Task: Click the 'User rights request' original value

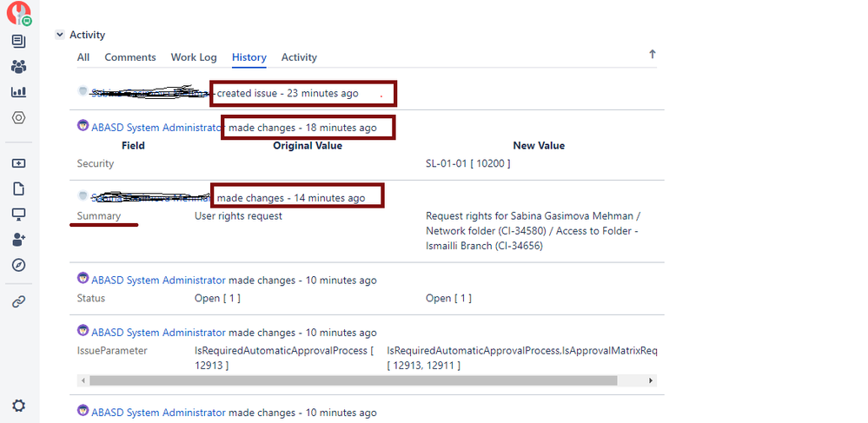Action: (238, 216)
